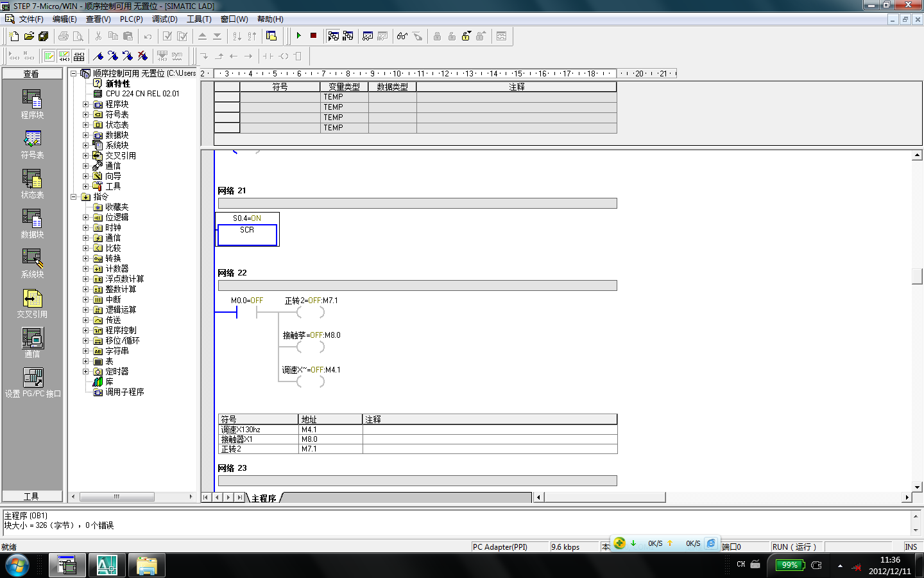924x578 pixels.
Task: Open the 编辑(E) menu
Action: 64,19
